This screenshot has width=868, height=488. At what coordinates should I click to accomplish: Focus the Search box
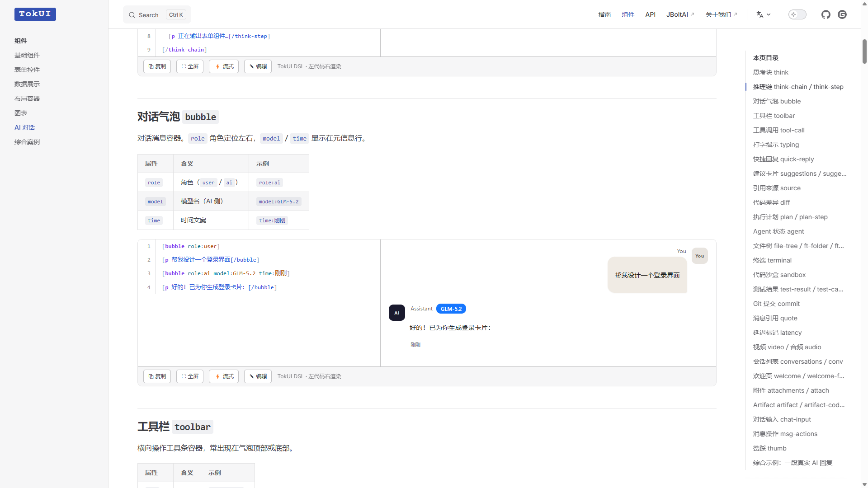pyautogui.click(x=157, y=15)
